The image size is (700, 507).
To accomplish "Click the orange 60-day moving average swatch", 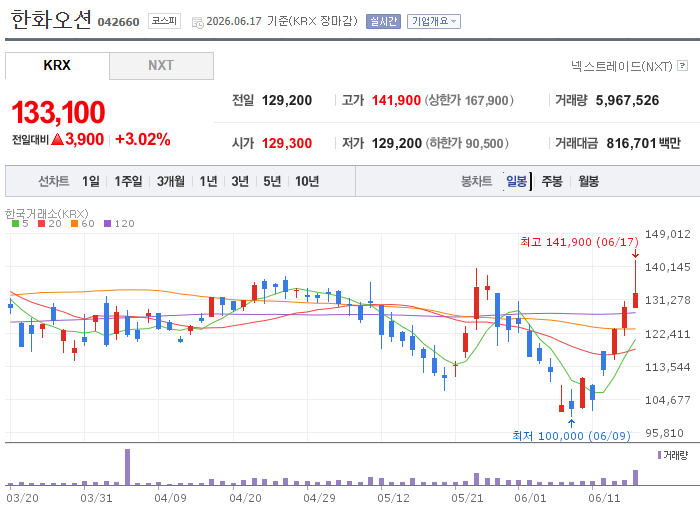I will point(74,224).
